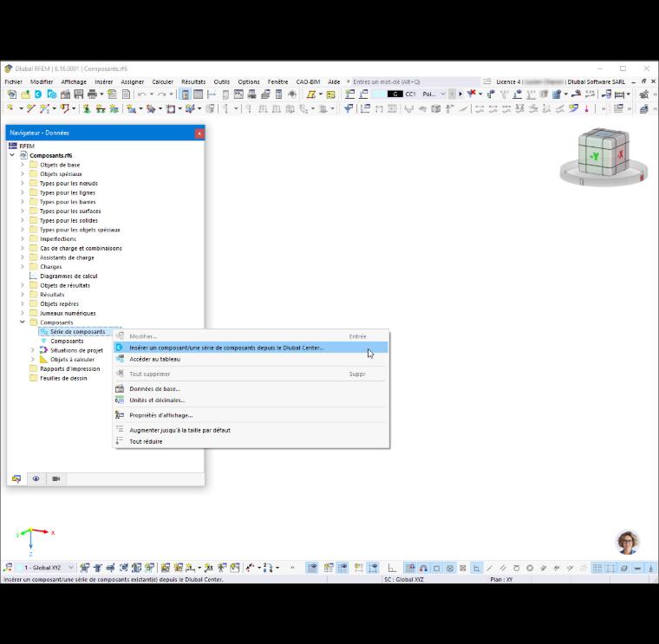Image resolution: width=659 pixels, height=644 pixels.
Task: Click the Série de composants tree icon
Action: (x=43, y=332)
